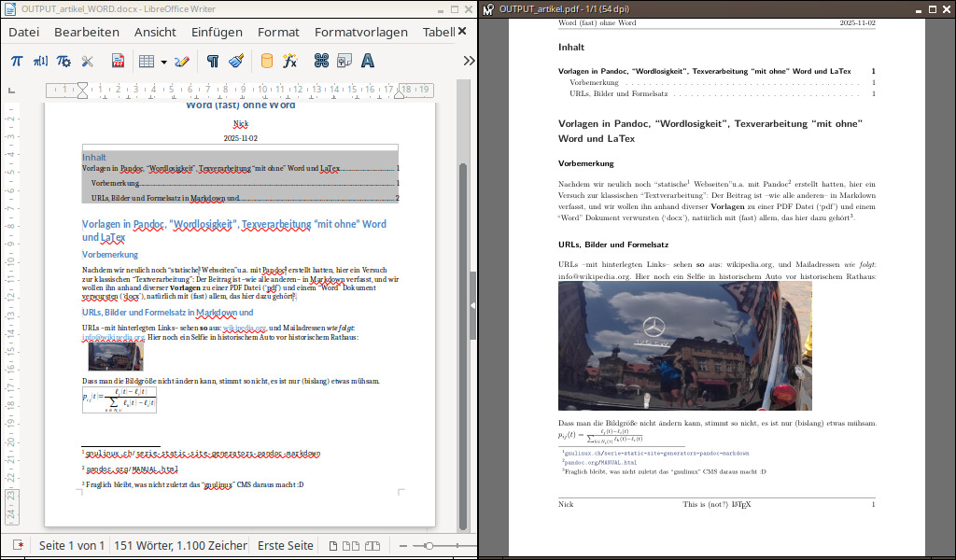
Task: Click the pandoc.org/MANUAL.html footnote link in PDF
Action: (x=602, y=462)
